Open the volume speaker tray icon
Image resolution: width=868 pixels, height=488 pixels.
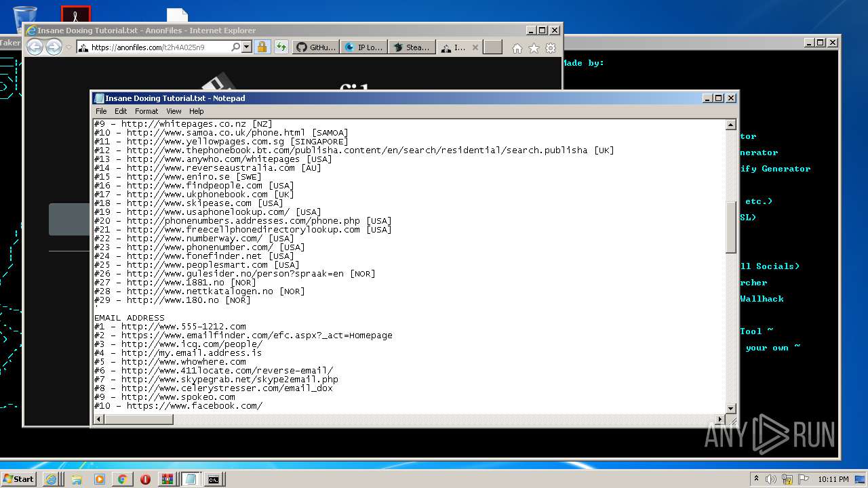[771, 479]
